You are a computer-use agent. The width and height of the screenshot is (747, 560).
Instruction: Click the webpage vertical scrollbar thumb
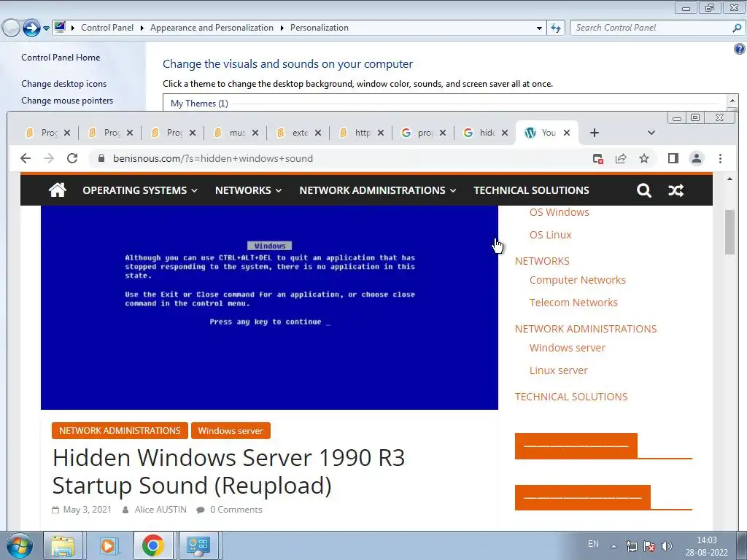click(729, 232)
